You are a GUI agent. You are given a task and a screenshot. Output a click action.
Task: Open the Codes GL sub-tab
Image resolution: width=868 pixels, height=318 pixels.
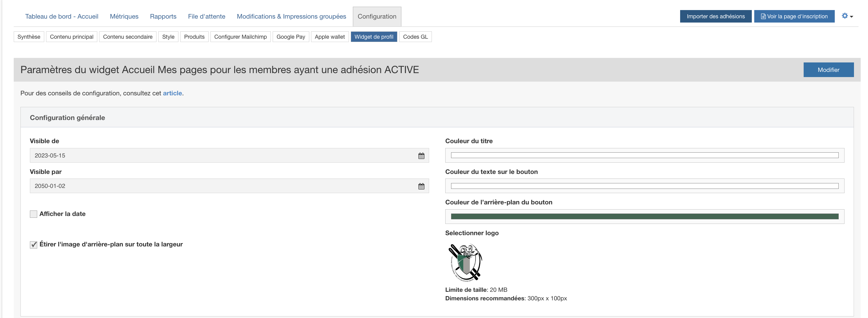click(415, 37)
